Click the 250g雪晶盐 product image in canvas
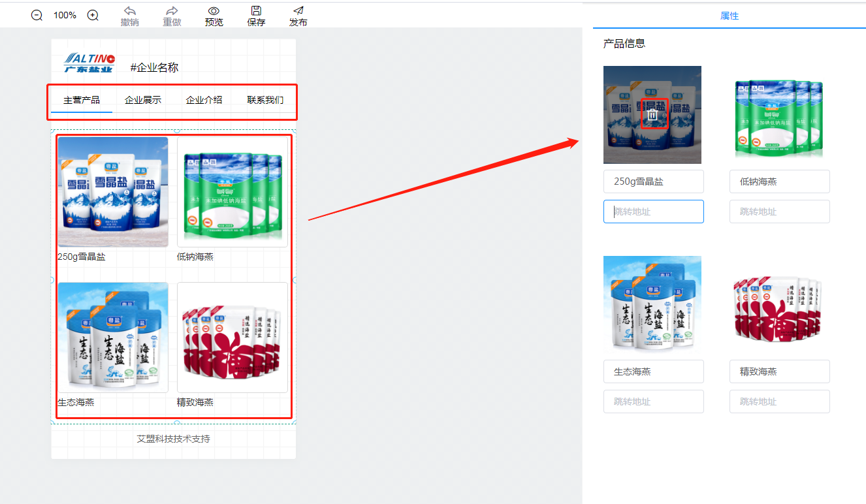Image resolution: width=866 pixels, height=504 pixels. click(113, 192)
